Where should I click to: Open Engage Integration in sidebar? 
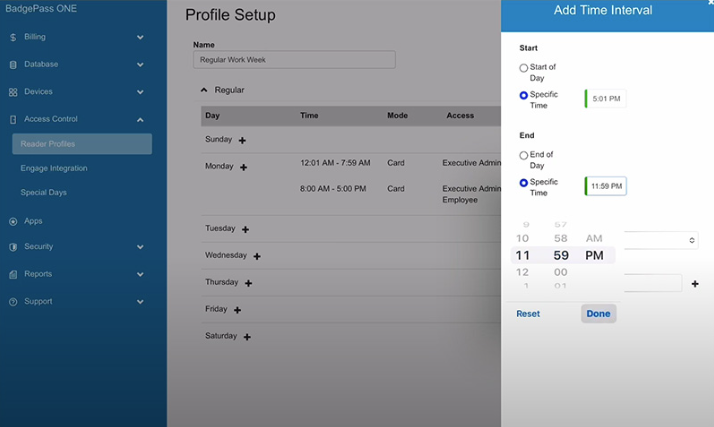click(x=54, y=168)
